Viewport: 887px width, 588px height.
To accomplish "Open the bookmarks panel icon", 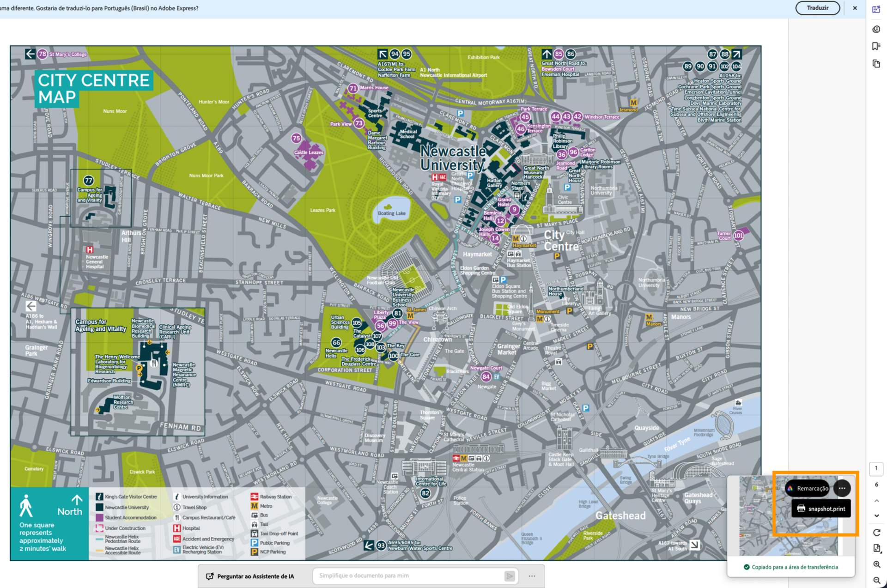I will click(x=876, y=46).
